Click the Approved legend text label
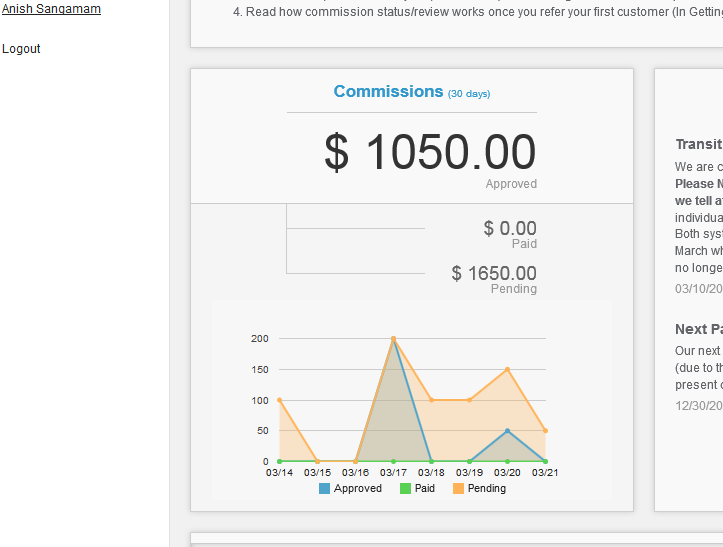This screenshot has width=723, height=547. pyautogui.click(x=358, y=489)
